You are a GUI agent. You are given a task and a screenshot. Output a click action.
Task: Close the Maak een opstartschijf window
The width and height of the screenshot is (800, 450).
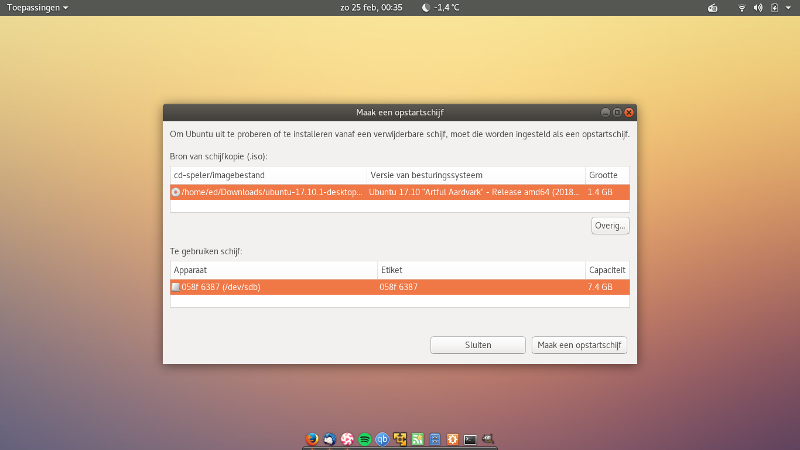click(x=629, y=112)
